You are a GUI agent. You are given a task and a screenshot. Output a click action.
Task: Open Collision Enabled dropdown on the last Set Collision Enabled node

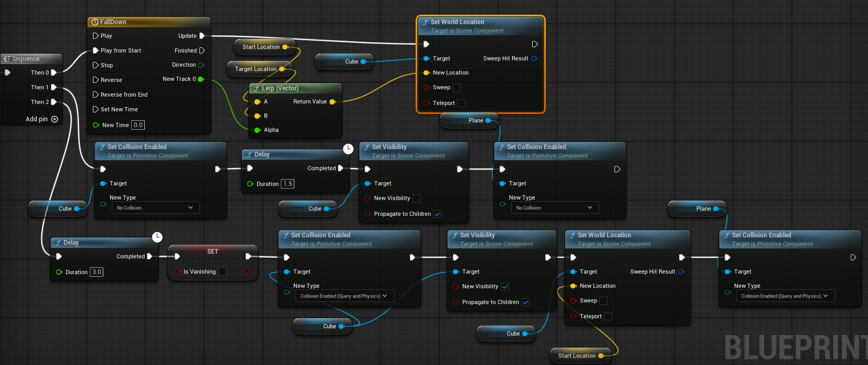[x=786, y=296]
